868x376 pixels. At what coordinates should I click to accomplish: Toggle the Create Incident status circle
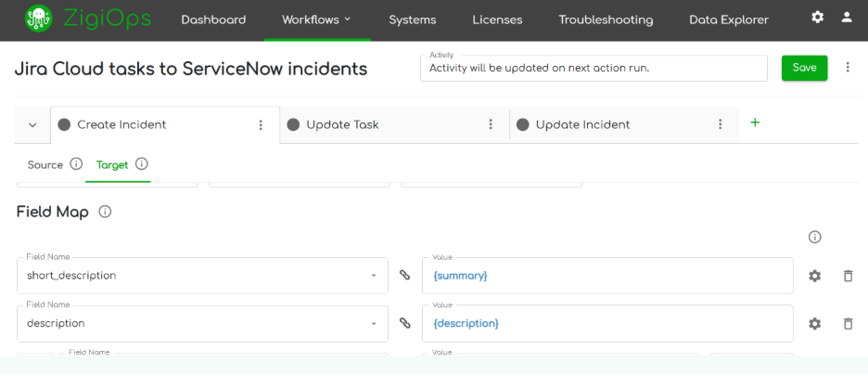64,124
